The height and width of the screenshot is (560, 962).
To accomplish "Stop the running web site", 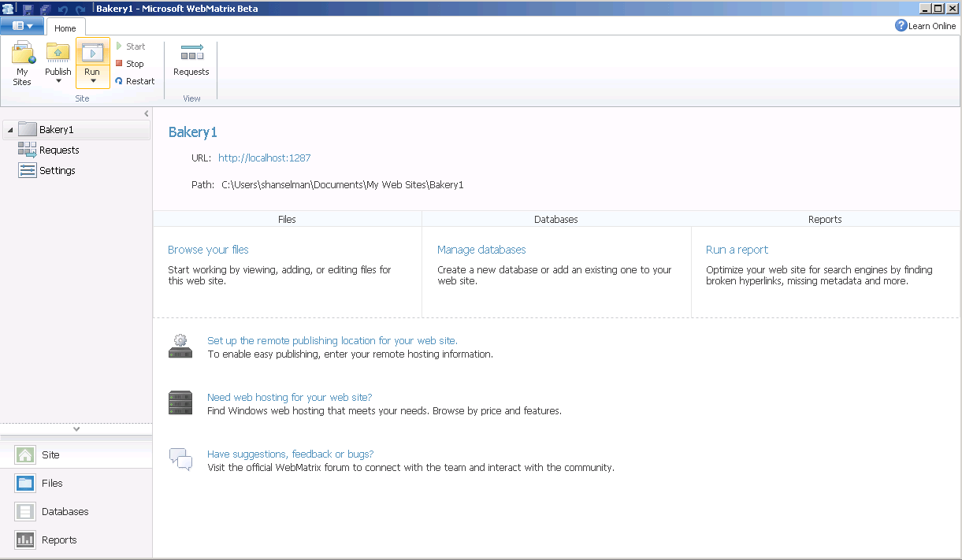I will click(129, 64).
